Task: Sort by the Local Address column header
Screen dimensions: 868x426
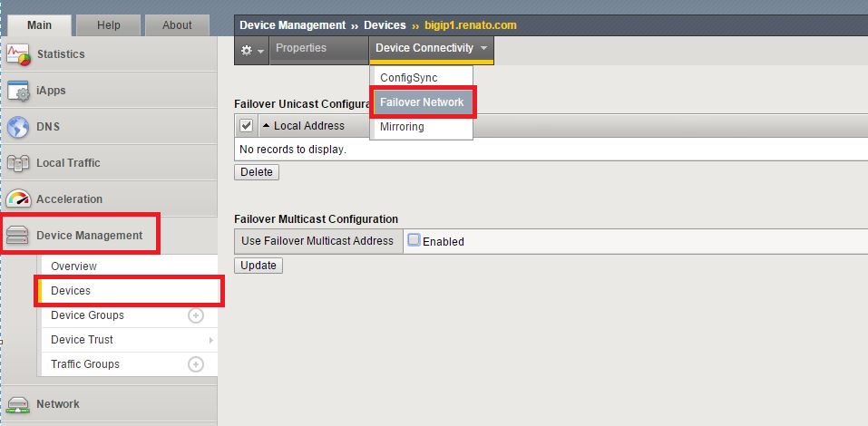Action: coord(308,126)
